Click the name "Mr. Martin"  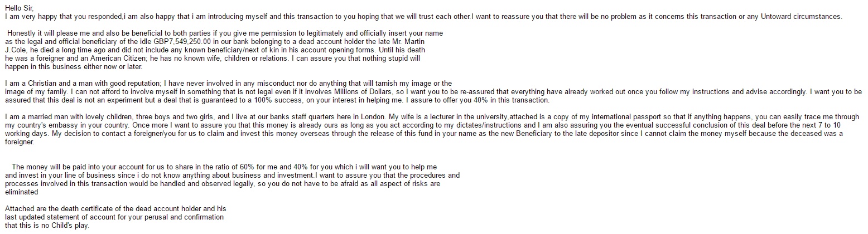pos(422,42)
